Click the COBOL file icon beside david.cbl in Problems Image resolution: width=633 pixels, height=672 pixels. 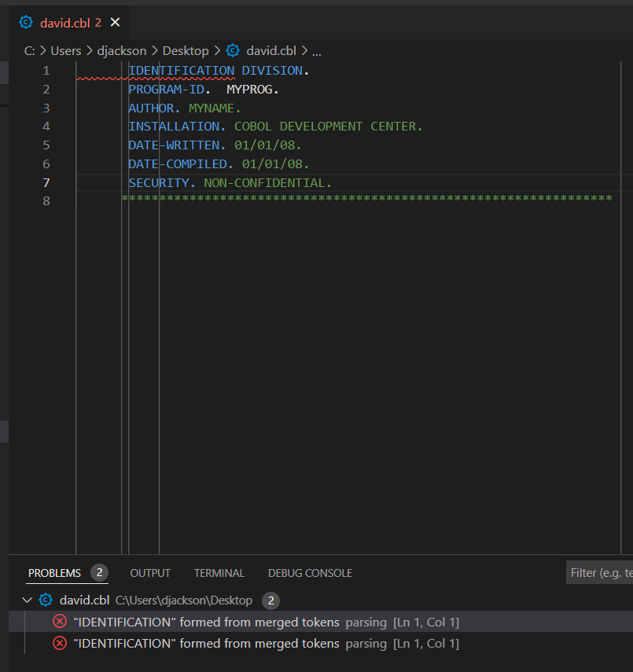(45, 600)
